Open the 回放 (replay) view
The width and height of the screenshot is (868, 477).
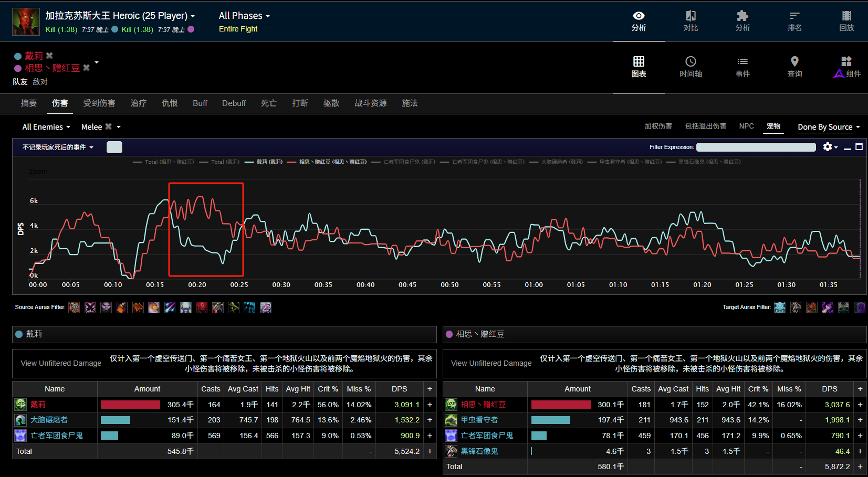(x=846, y=21)
